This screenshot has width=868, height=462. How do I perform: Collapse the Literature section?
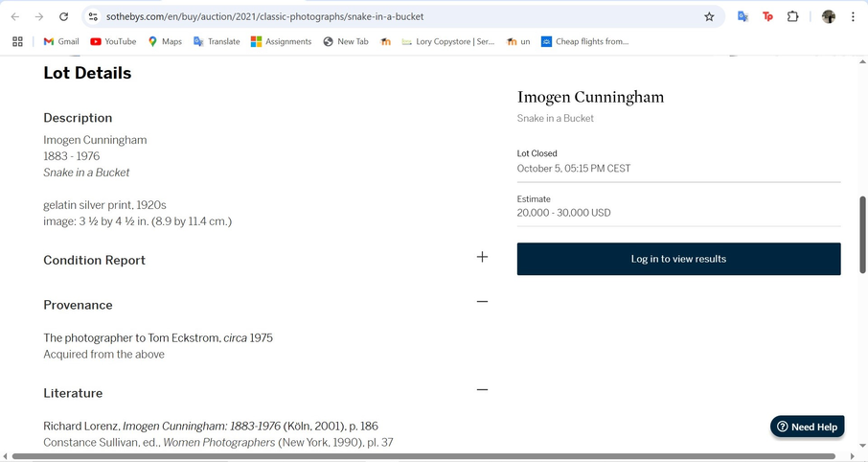tap(482, 389)
